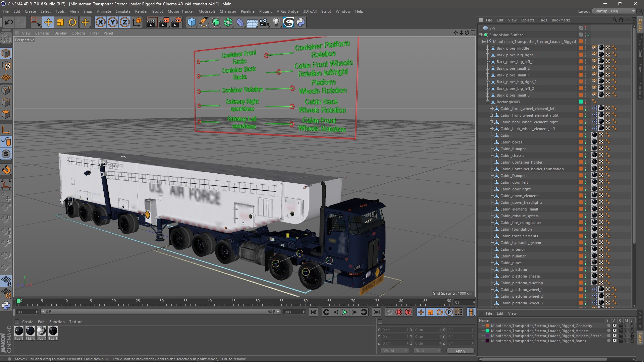Click the floor grid object icon
Viewport: 644px width, 362px height.
tap(252, 22)
